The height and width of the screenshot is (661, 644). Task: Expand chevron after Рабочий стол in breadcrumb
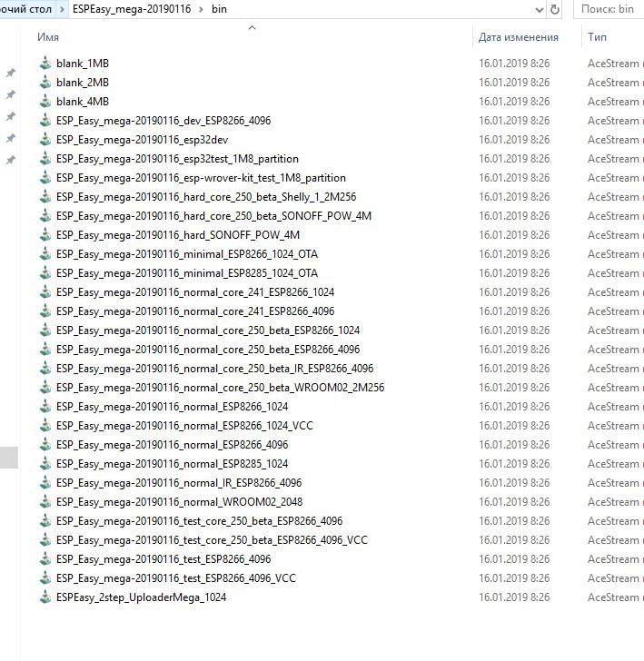(62, 9)
